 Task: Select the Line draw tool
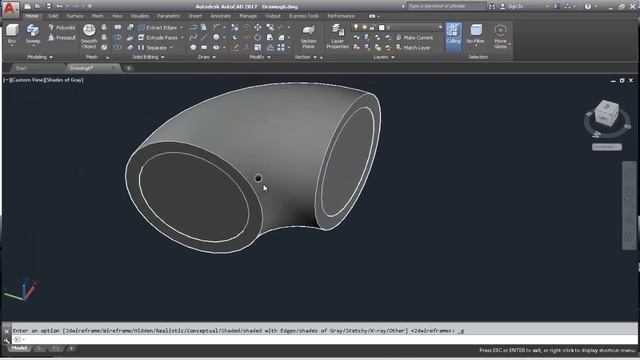tap(204, 38)
